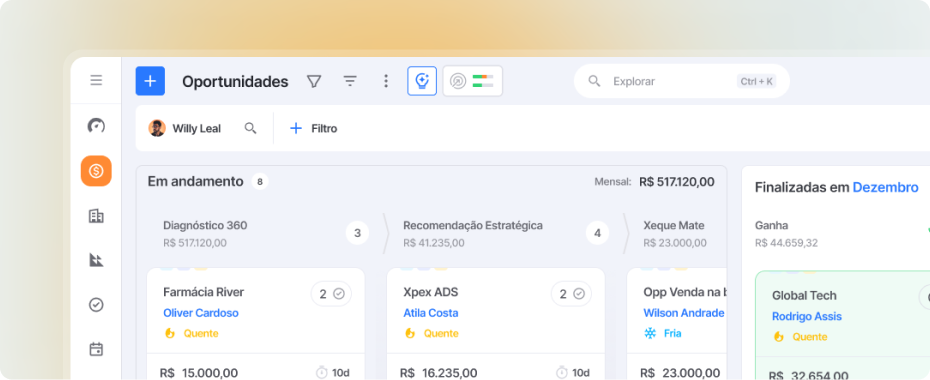
Task: Click the Mensal total R$ 517.120,00
Action: [677, 182]
